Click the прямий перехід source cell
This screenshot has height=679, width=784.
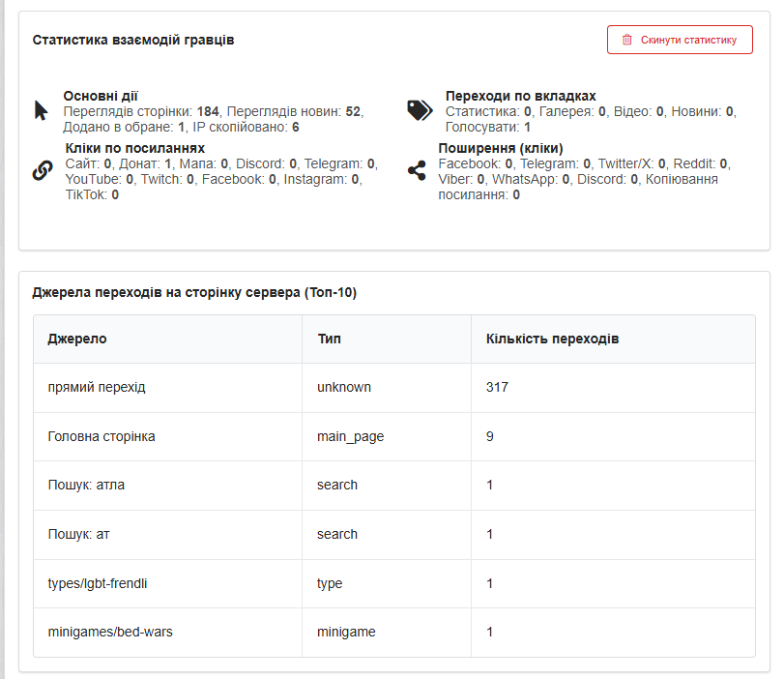[x=96, y=387]
